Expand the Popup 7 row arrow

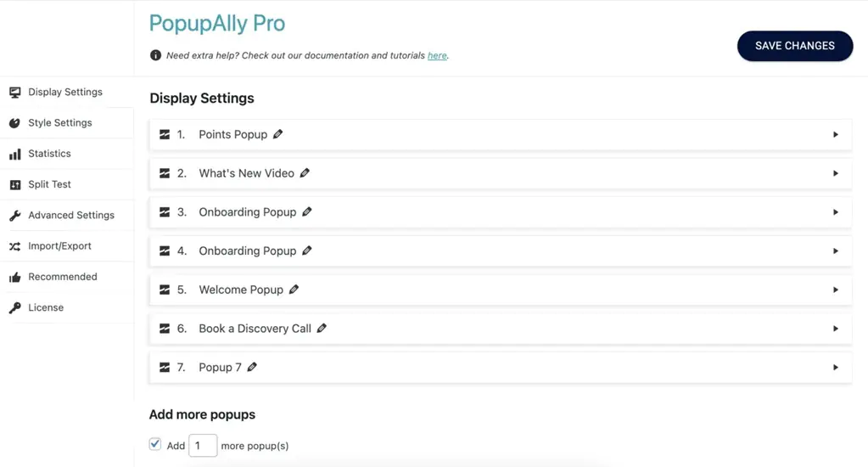click(x=836, y=368)
